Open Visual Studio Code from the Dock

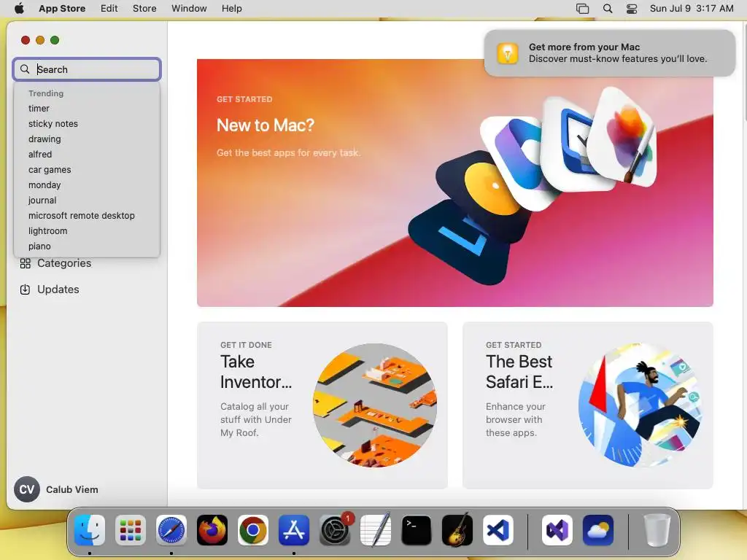coord(498,530)
